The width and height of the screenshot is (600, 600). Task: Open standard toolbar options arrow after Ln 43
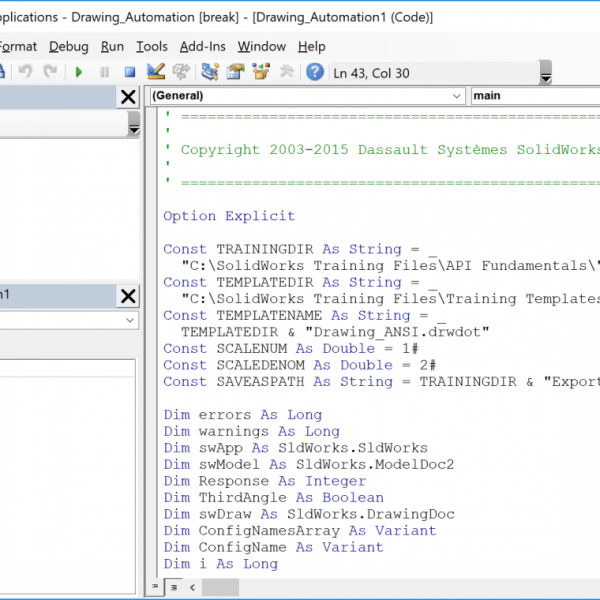(546, 72)
